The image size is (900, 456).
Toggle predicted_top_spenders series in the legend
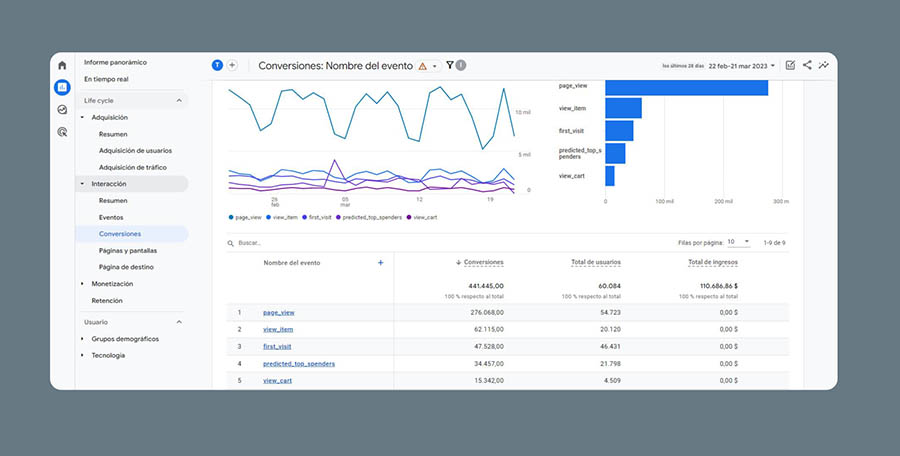370,217
